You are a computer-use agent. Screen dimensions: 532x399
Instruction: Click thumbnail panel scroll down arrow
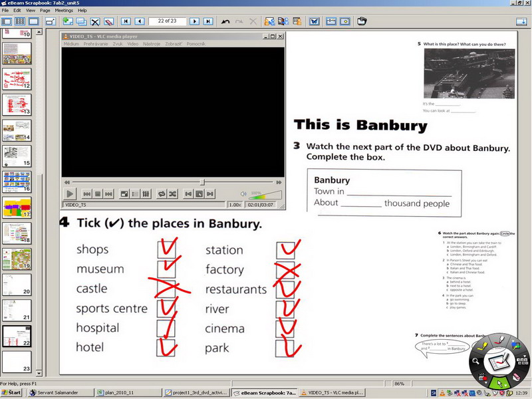(39, 373)
